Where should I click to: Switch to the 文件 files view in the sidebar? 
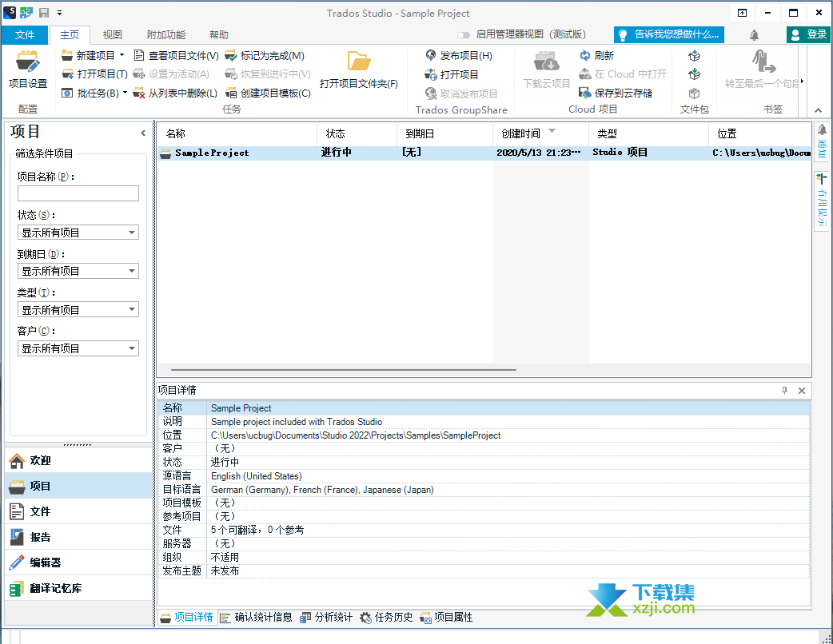(x=78, y=511)
